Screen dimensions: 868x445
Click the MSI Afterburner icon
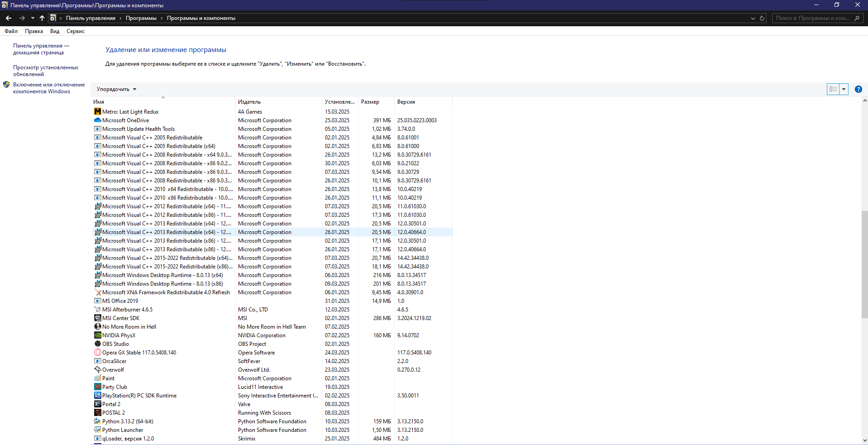(x=97, y=310)
